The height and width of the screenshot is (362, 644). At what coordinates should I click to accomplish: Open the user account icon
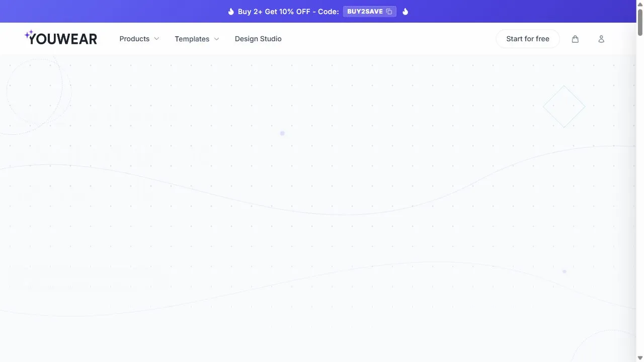tap(601, 39)
